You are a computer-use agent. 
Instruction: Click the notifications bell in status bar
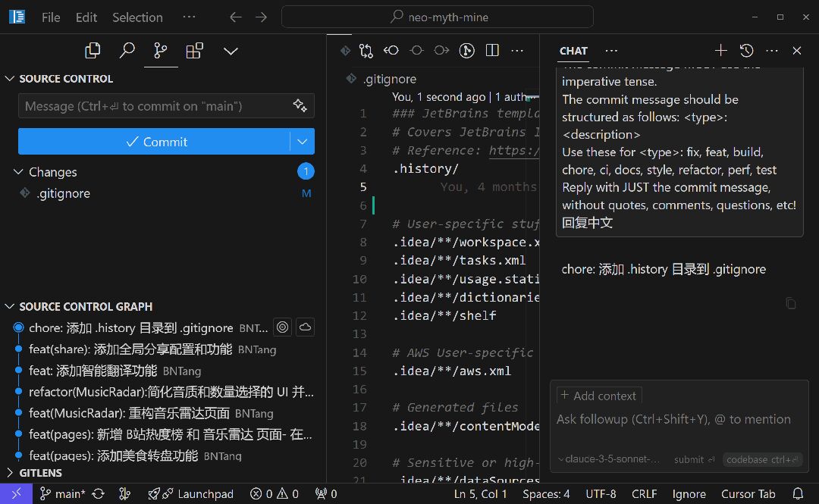[x=798, y=493]
